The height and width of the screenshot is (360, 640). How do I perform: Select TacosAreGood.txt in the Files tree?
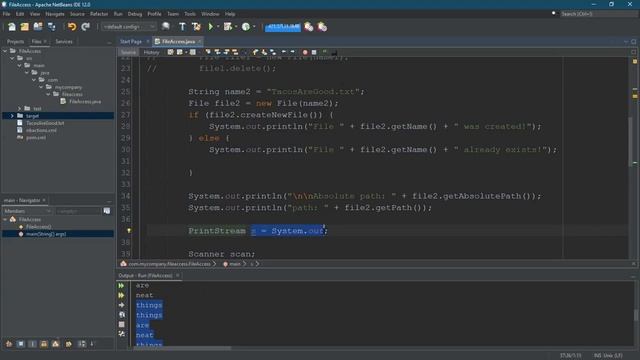[x=45, y=123]
